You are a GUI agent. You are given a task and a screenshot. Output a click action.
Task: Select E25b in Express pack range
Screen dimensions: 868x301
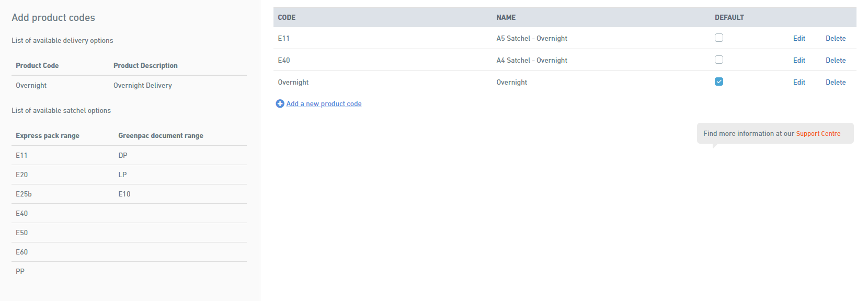click(24, 194)
